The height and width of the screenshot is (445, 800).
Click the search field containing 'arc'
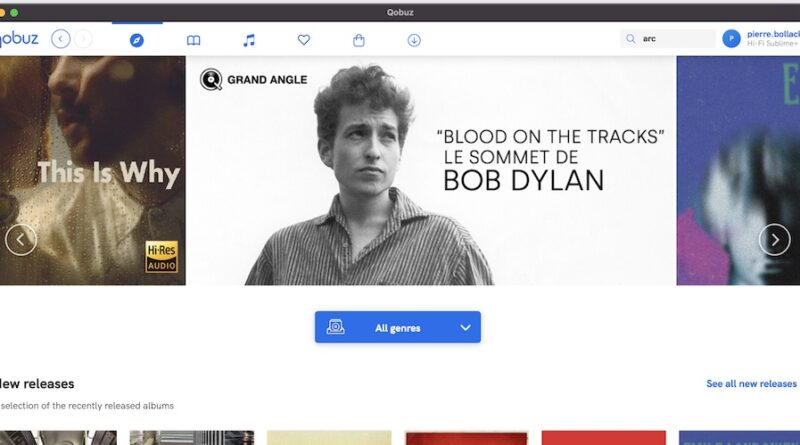point(675,39)
